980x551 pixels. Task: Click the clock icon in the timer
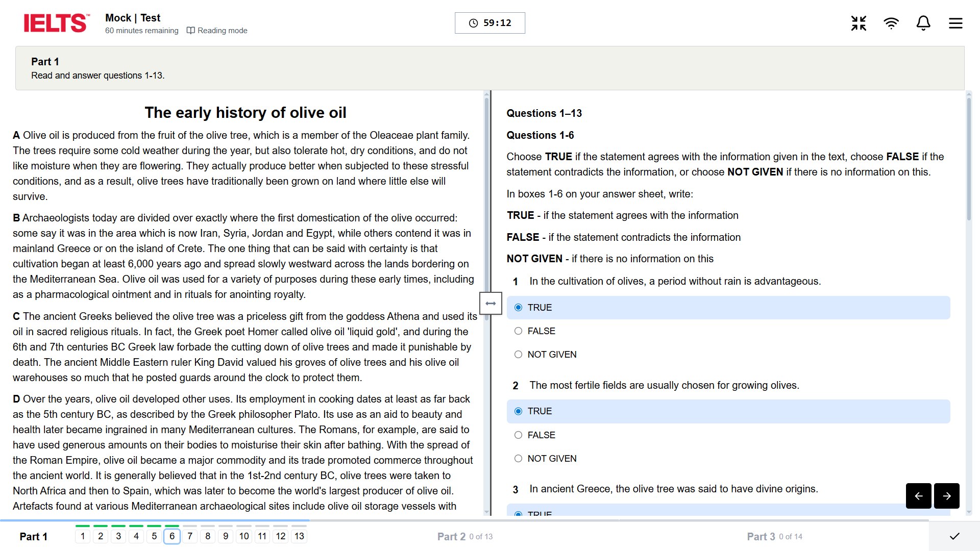click(x=473, y=23)
